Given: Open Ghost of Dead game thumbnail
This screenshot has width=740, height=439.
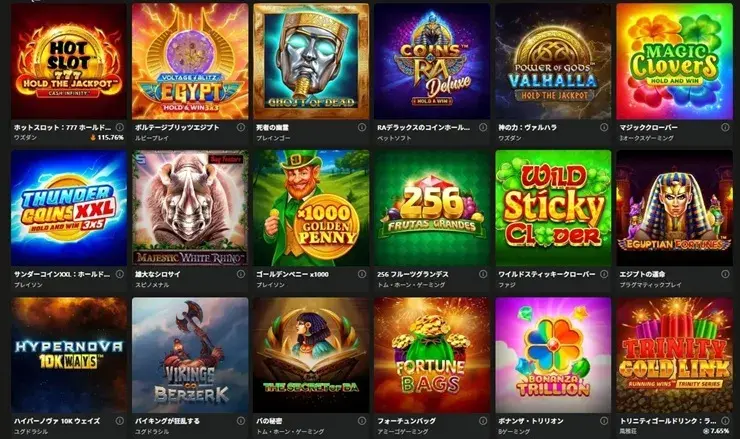Looking at the screenshot, I should point(311,61).
